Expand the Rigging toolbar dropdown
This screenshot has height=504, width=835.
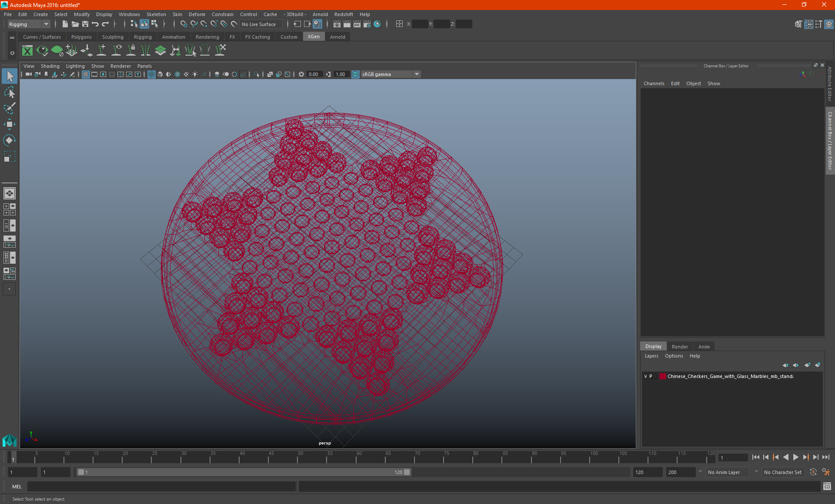coord(45,24)
